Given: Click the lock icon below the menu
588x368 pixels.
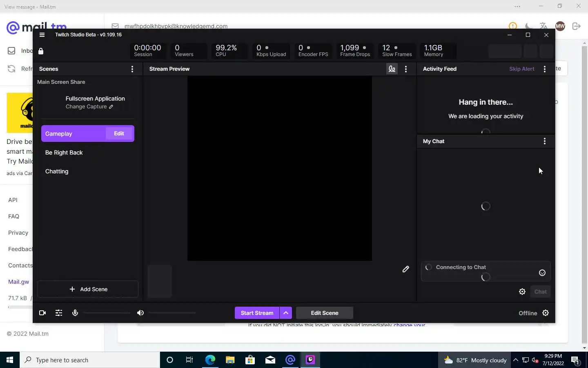Looking at the screenshot, I should [x=41, y=51].
